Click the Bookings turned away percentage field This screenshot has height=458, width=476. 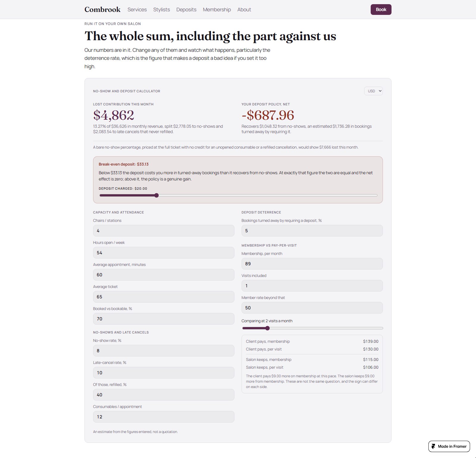click(x=312, y=231)
